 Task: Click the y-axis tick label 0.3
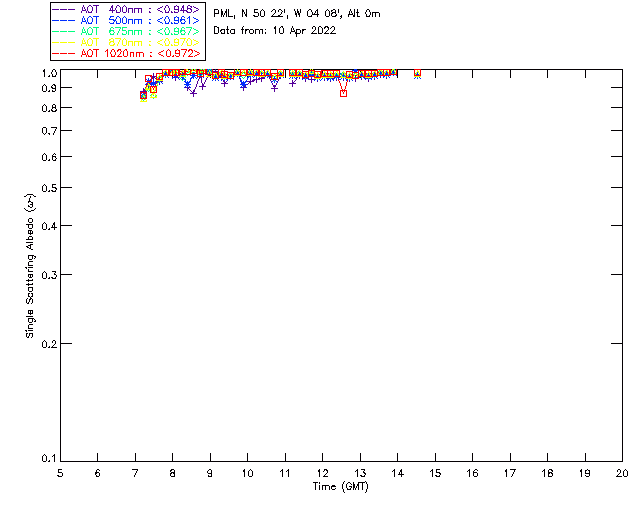pyautogui.click(x=49, y=275)
